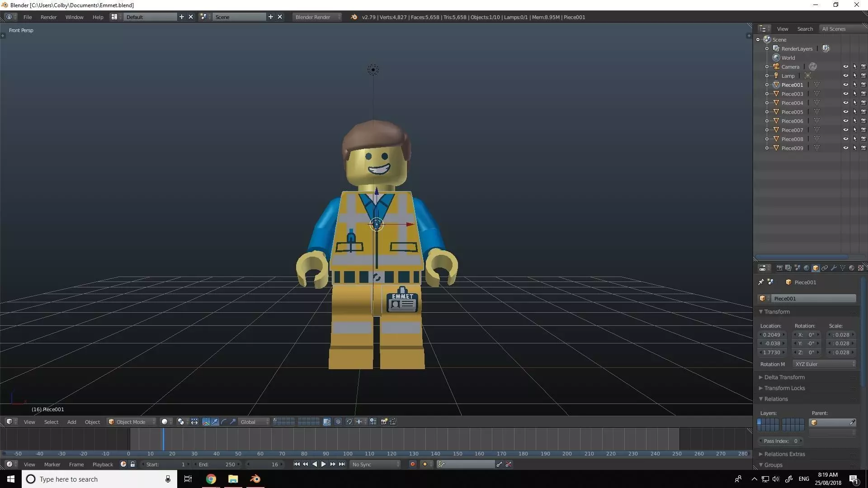Open the Modifiers properties tab (wrench)
Viewport: 868px width, 488px height.
(x=834, y=268)
